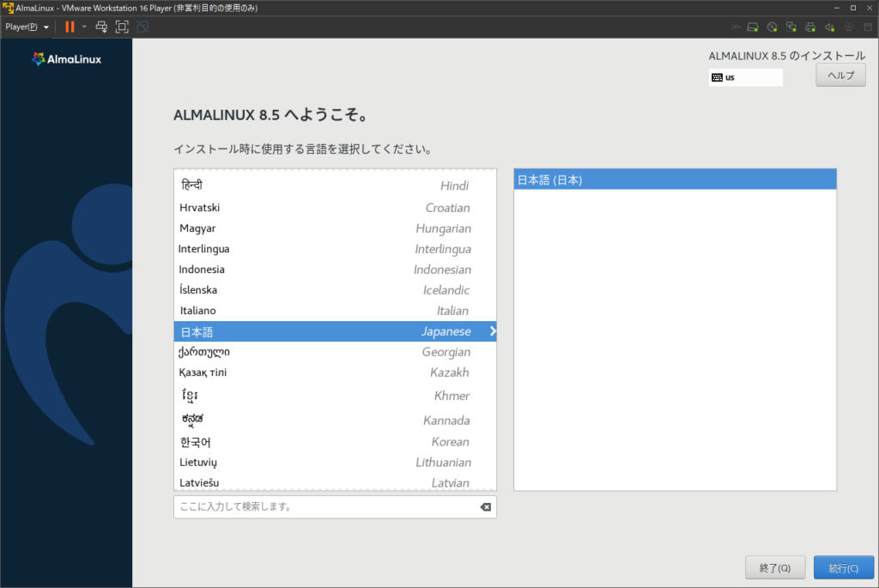Image resolution: width=879 pixels, height=588 pixels.
Task: Select Latviešu (Latvian) language
Action: pos(336,482)
